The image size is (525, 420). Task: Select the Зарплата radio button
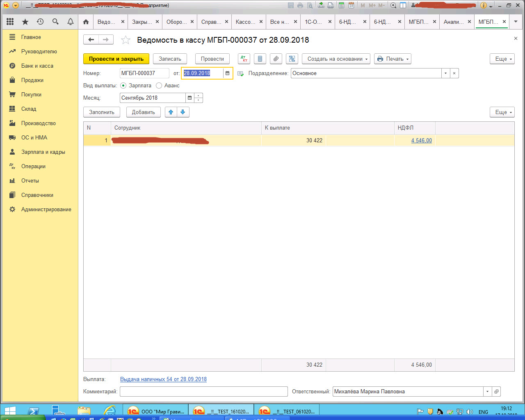click(123, 86)
